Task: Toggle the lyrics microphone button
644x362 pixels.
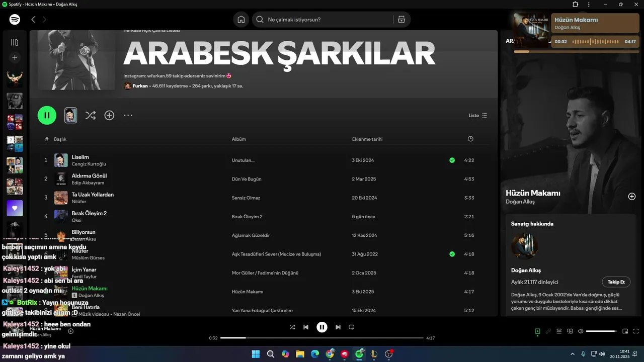Action: tap(548, 331)
